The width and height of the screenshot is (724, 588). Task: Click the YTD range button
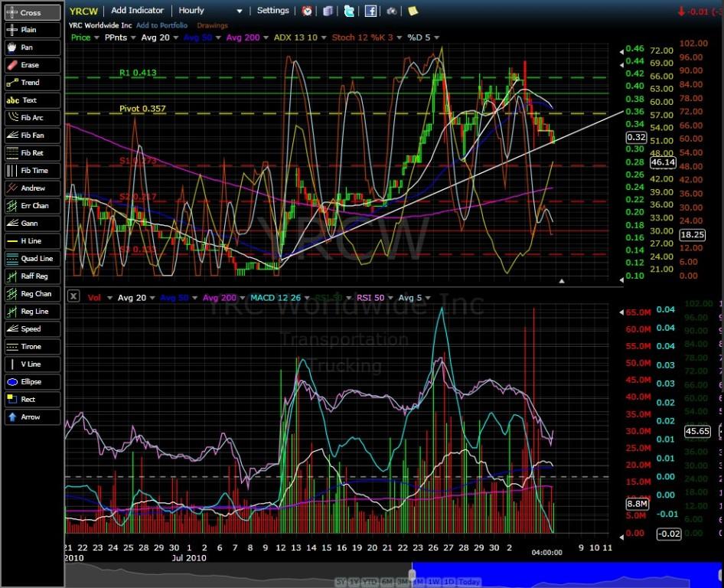pyautogui.click(x=369, y=582)
